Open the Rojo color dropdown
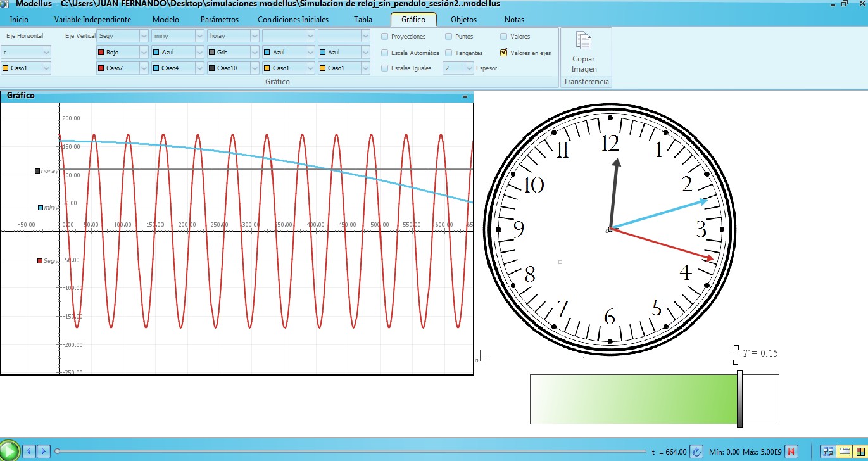868x461 pixels. tap(143, 53)
